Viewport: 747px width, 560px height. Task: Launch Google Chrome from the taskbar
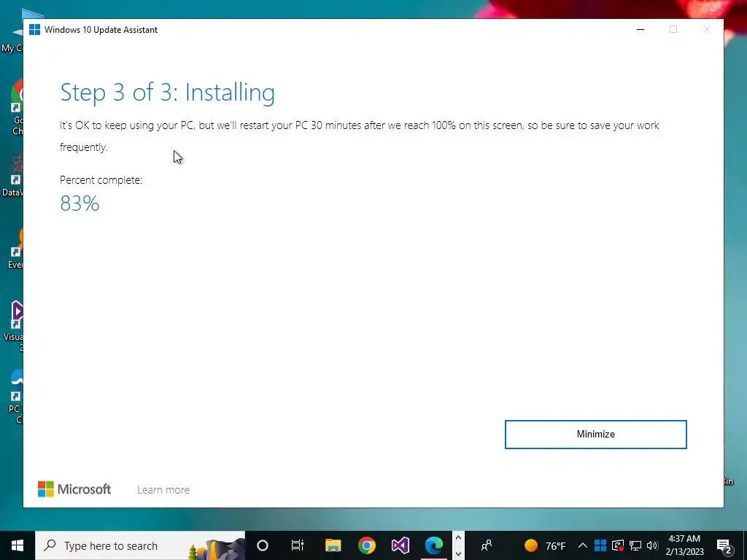click(x=367, y=545)
